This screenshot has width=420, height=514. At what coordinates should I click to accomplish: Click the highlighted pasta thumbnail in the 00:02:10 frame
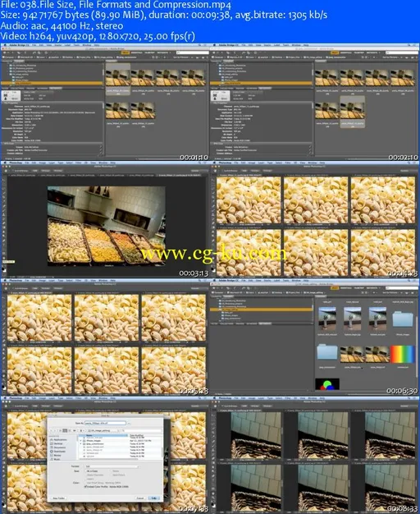[x=352, y=110]
